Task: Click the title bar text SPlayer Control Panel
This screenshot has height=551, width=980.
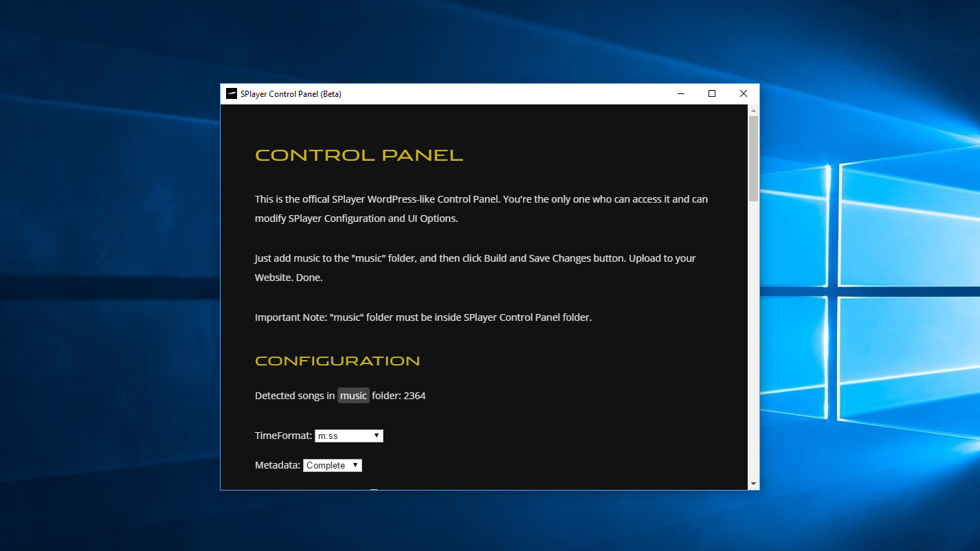Action: 289,93
